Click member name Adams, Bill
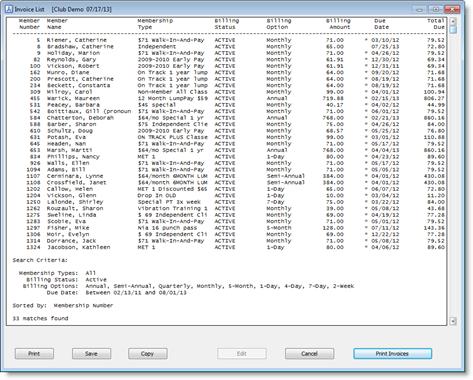The width and height of the screenshot is (473, 380). (66, 170)
